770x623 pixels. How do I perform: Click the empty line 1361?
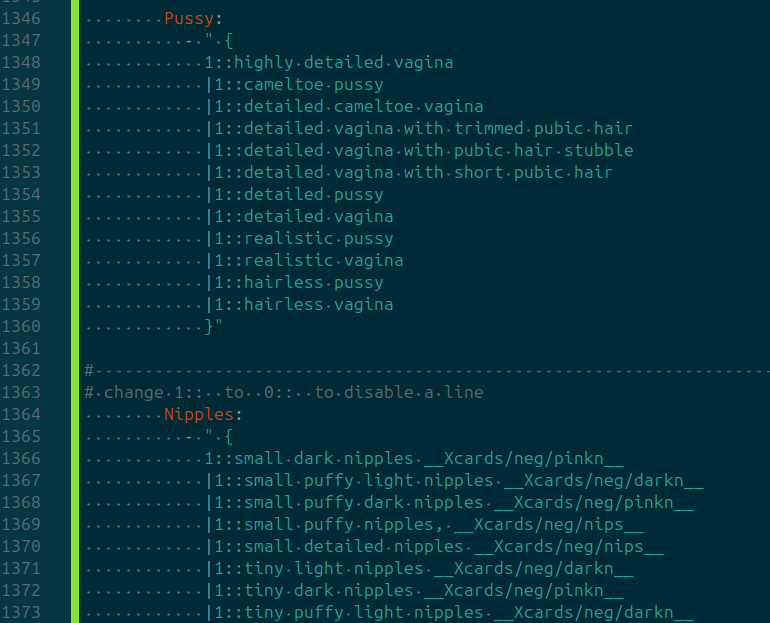coord(300,348)
